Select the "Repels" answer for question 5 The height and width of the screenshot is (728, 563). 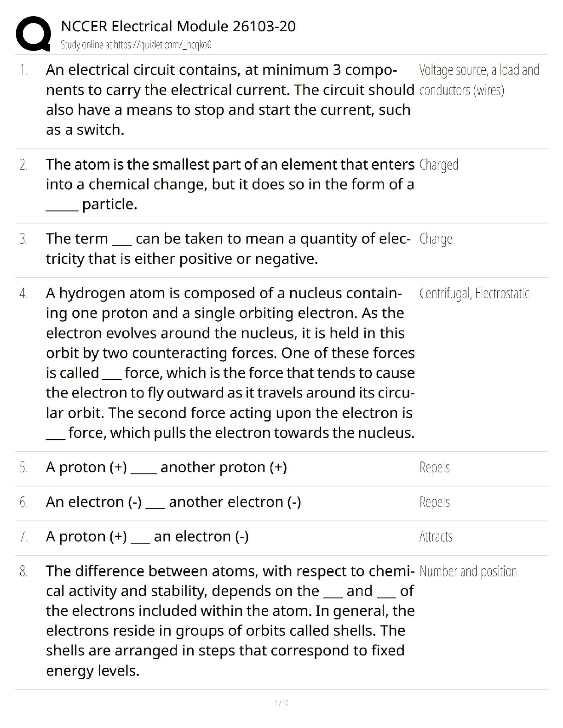[435, 467]
